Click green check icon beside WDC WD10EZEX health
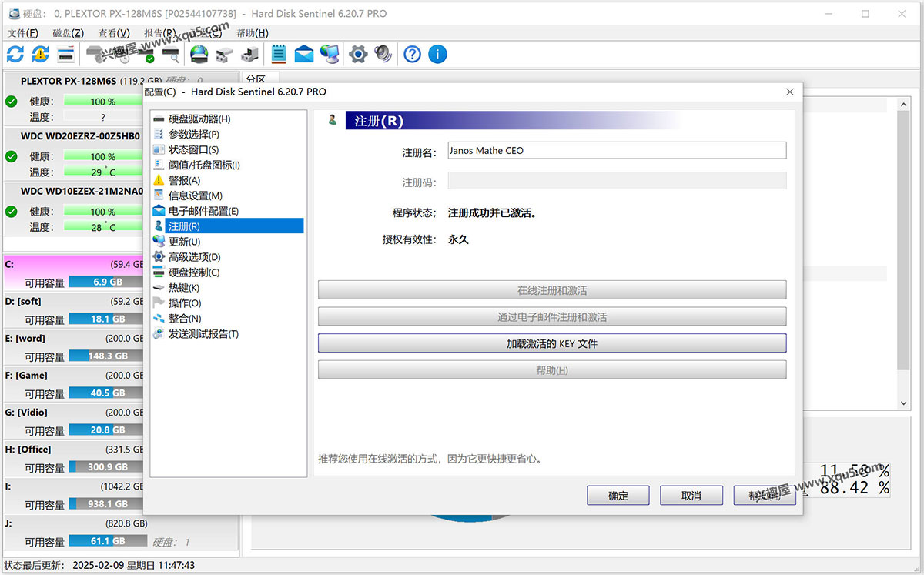Image resolution: width=924 pixels, height=575 pixels. coord(12,211)
